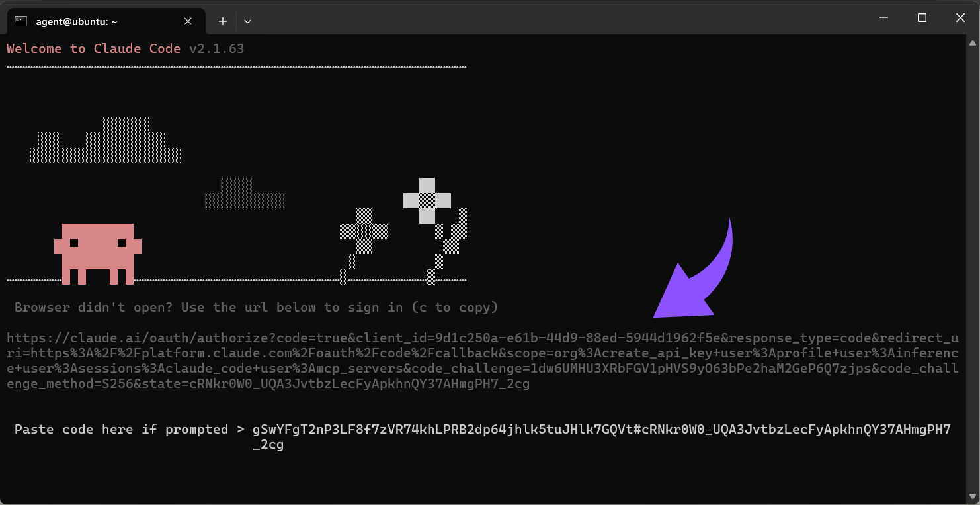Click the gray pixel flower
Image resolution: width=980 pixels, height=505 pixels.
(363, 232)
